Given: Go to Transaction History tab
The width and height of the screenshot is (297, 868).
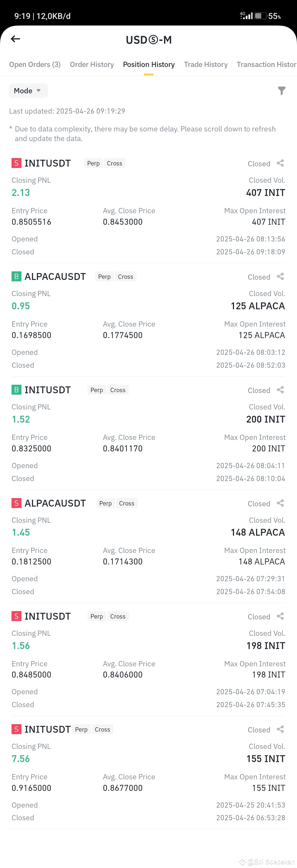Looking at the screenshot, I should pos(267,64).
